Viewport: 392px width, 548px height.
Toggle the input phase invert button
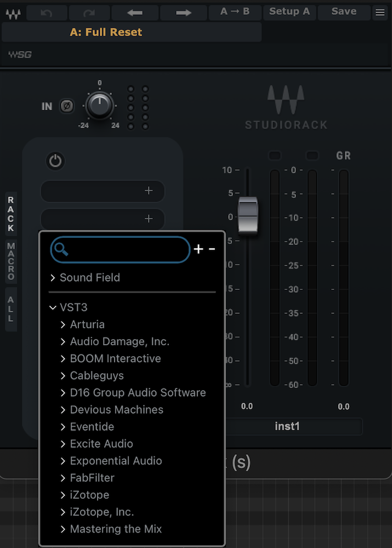click(x=67, y=106)
